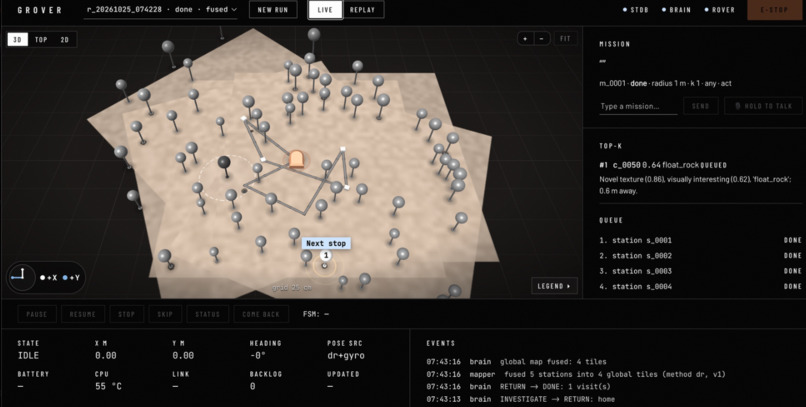The image size is (806, 407).
Task: Select queue item station s_0003
Action: tap(700, 271)
